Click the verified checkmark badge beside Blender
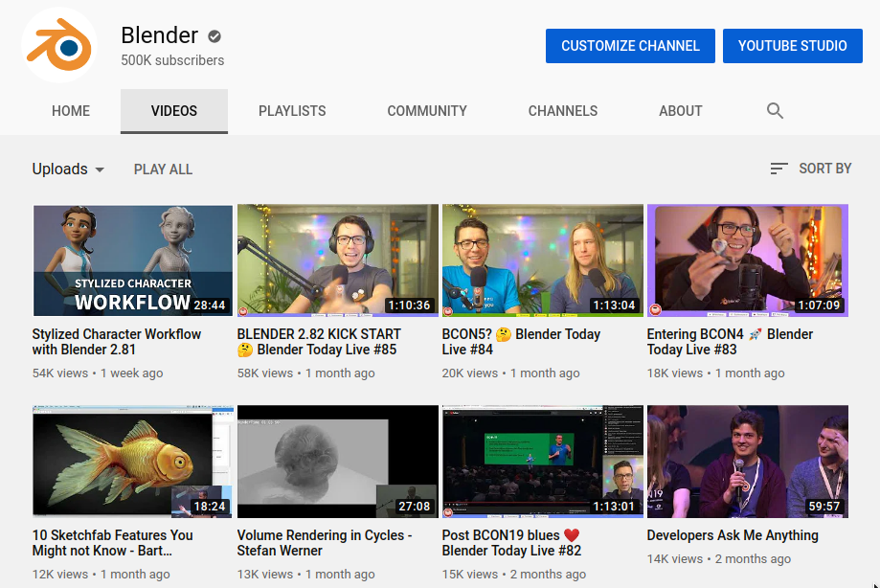 214,36
